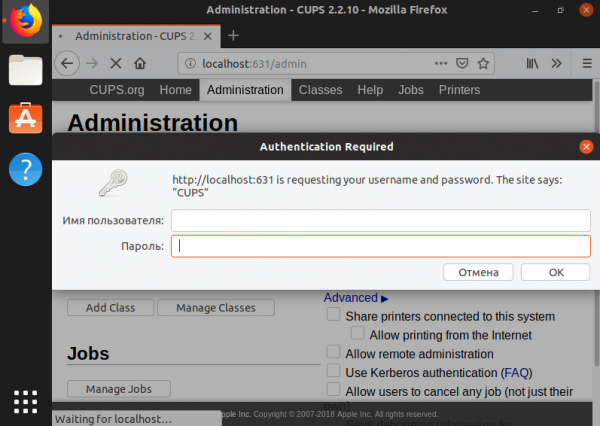
Task: Close the Administration browser tab
Action: (208, 36)
